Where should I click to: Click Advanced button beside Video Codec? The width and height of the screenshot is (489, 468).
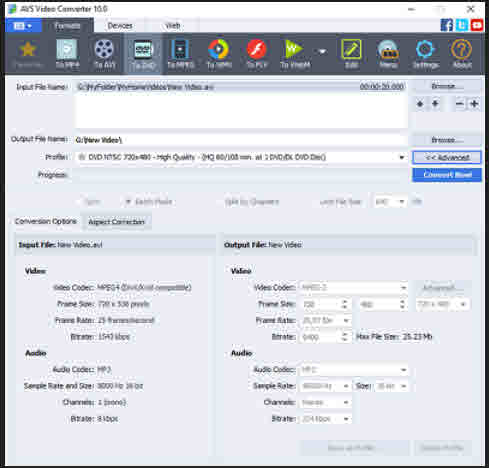(x=443, y=287)
